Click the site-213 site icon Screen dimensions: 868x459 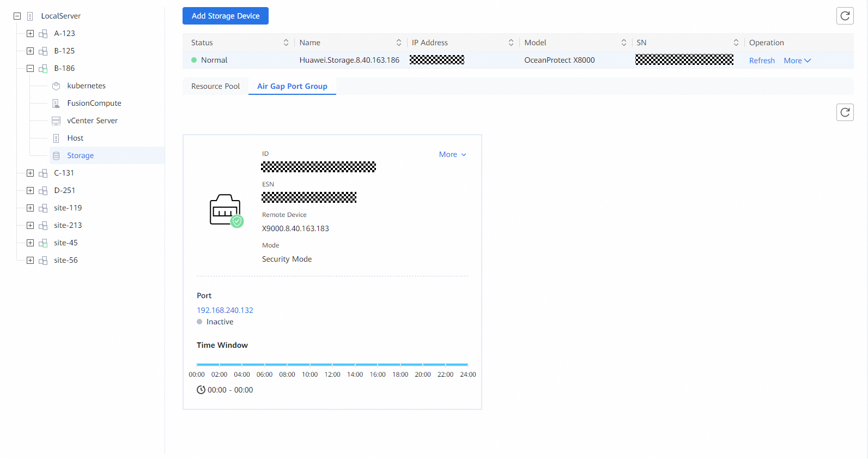tap(43, 226)
